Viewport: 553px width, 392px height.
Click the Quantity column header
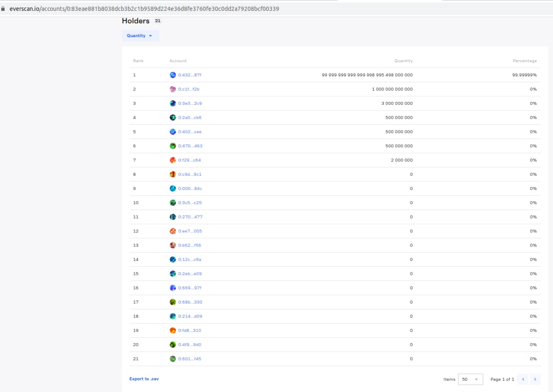click(403, 61)
